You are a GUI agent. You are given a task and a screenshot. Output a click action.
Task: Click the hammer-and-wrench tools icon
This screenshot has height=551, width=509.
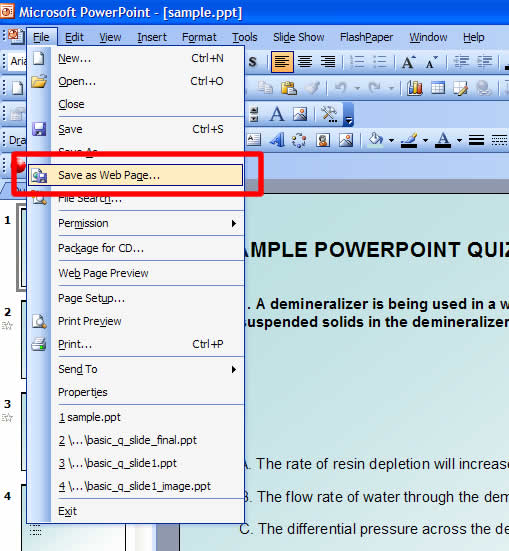pyautogui.click(x=329, y=114)
